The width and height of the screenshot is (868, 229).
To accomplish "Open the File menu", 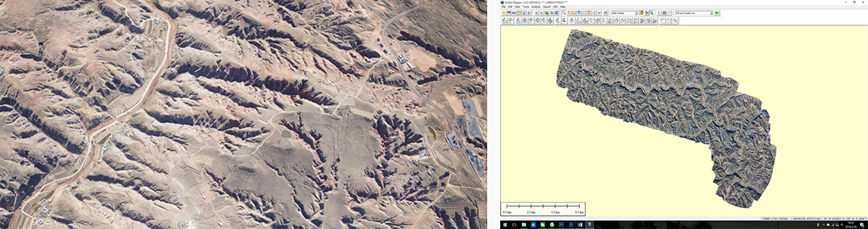I will (x=503, y=7).
